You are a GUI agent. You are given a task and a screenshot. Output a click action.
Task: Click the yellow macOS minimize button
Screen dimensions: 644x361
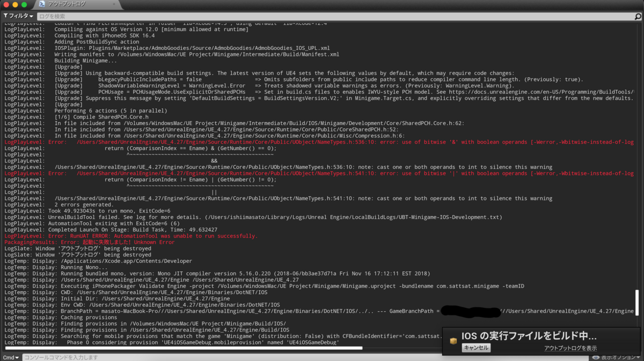point(15,4)
